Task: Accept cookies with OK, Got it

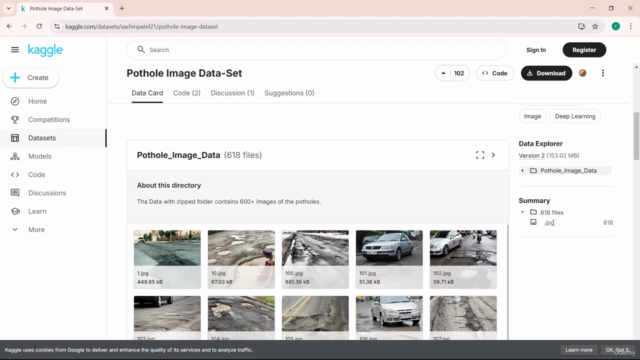Action: 617,350
